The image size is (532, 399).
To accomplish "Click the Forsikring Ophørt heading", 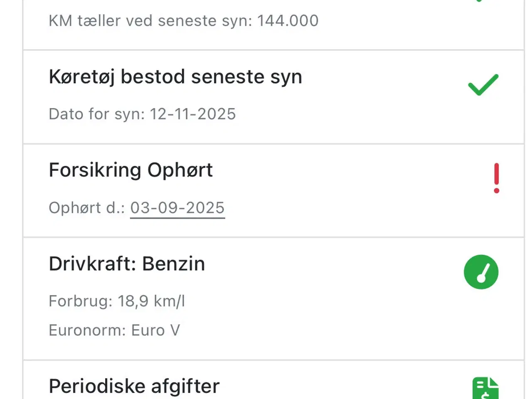I will coord(131,170).
